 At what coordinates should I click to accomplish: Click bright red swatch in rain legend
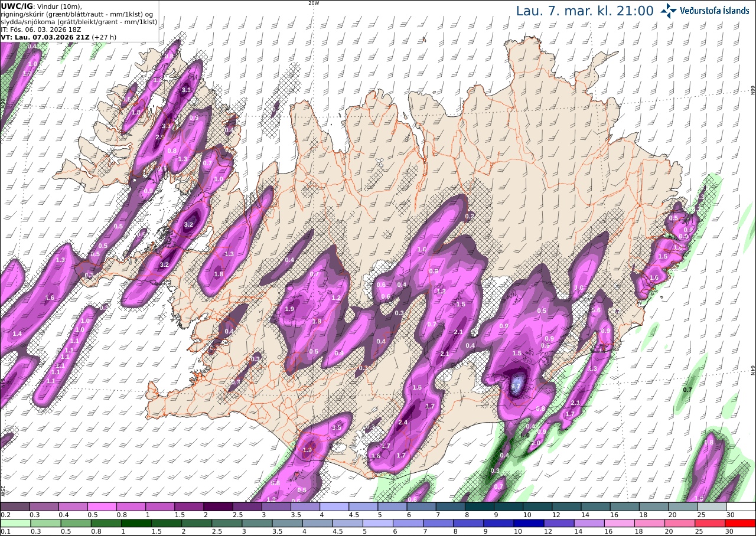click(741, 523)
